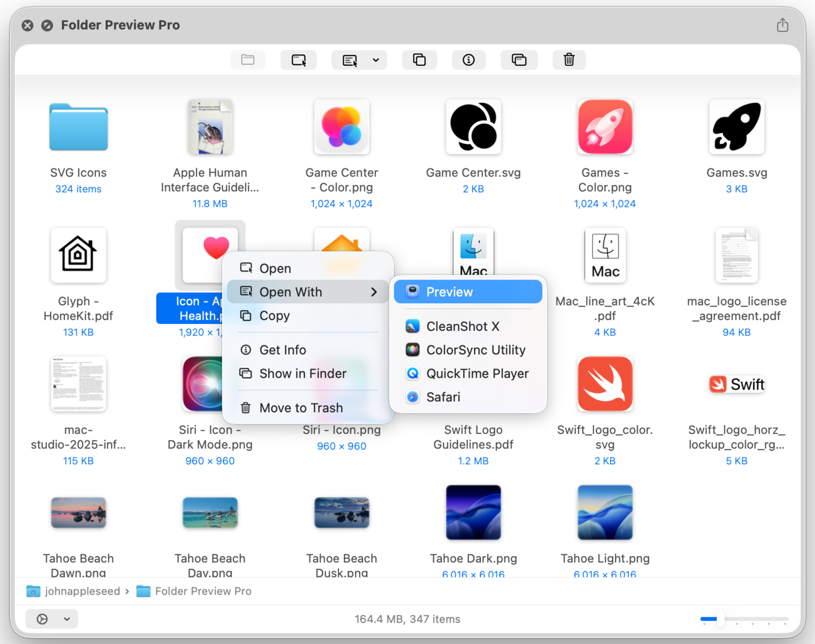Choose Move to Trash menu entry

click(308, 407)
